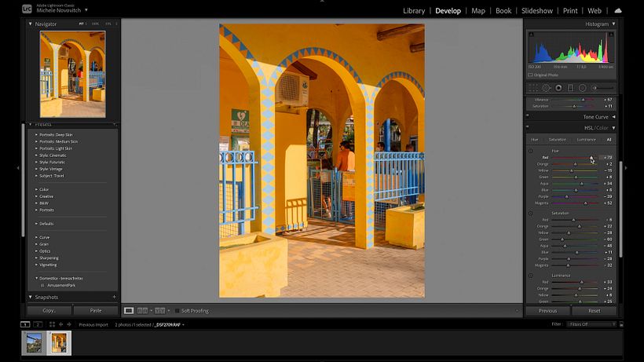Viewport: 644px width, 362px height.
Task: Collapse the Histogram panel
Action: tap(613, 24)
